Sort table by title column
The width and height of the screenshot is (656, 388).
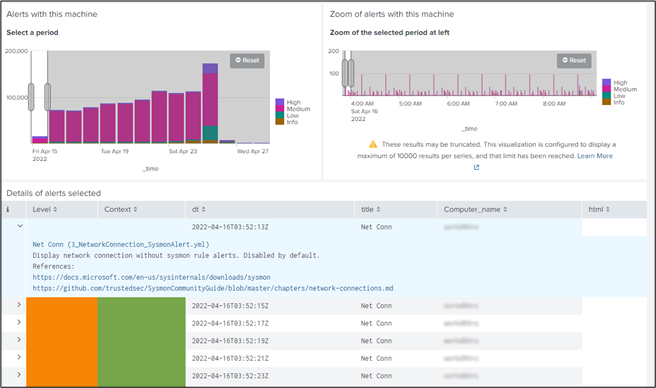click(371, 209)
